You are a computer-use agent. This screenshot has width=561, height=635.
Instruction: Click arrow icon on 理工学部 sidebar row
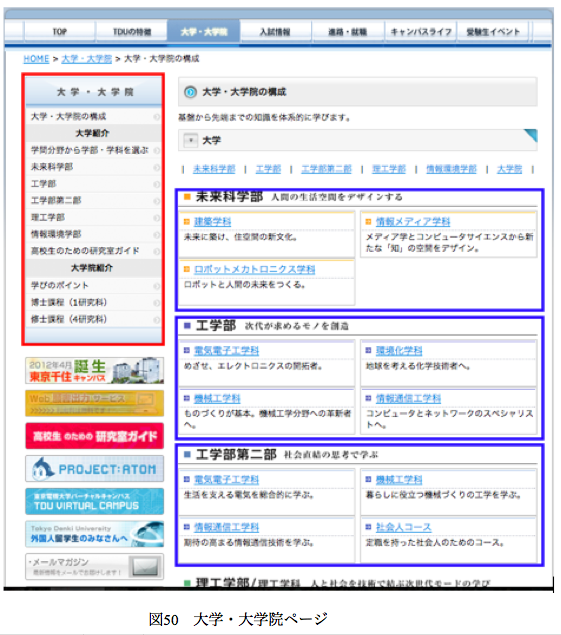157,218
